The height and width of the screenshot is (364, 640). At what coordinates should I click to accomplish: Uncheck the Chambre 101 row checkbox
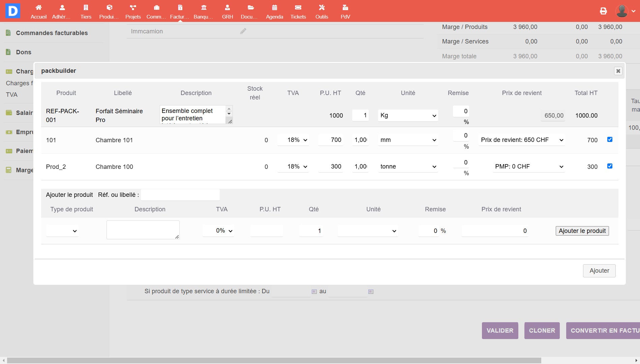[x=610, y=140]
